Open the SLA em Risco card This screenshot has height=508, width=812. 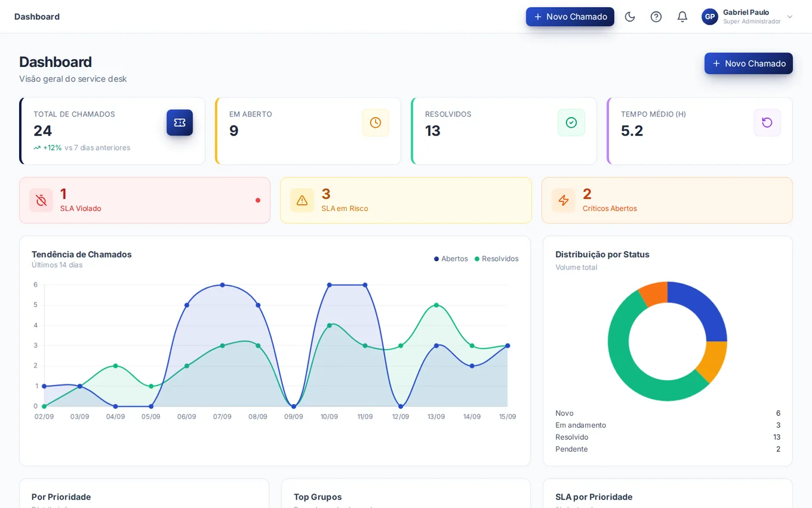tap(406, 200)
